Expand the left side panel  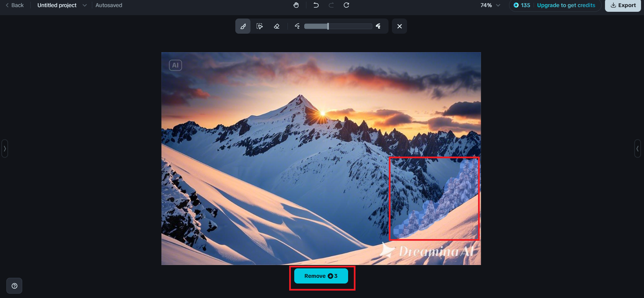coord(5,148)
